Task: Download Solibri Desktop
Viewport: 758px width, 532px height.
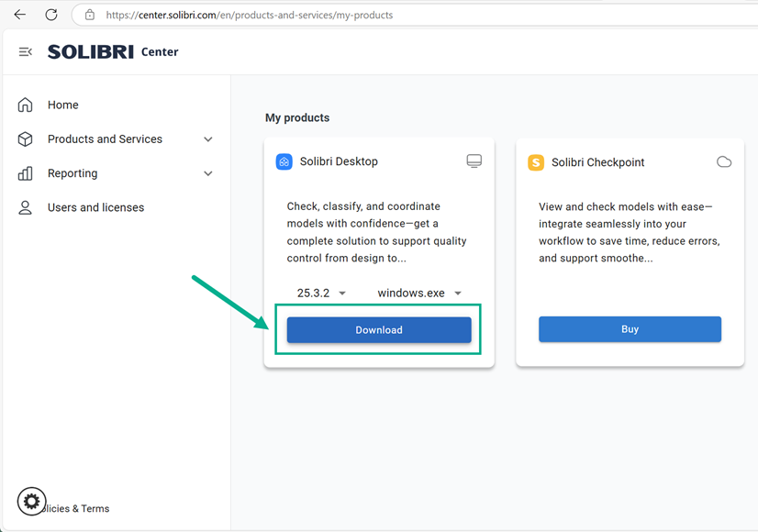Action: pyautogui.click(x=379, y=330)
